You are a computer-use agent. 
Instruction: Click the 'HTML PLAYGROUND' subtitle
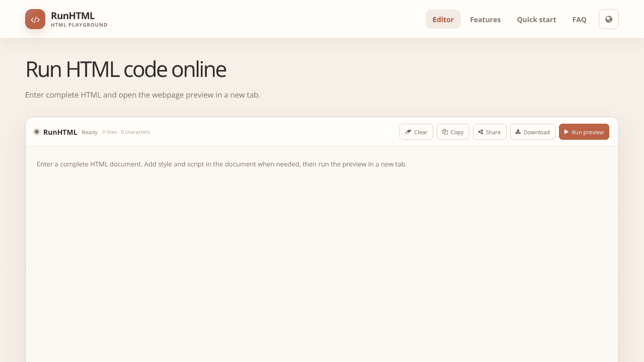pos(79,25)
